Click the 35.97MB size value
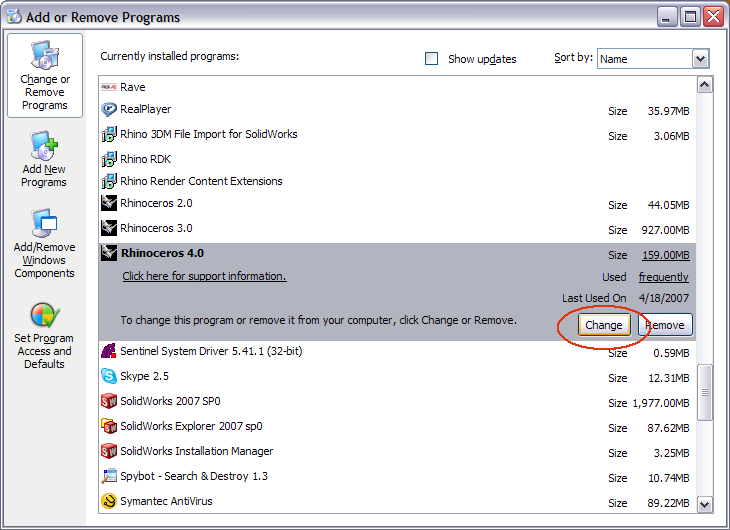This screenshot has height=530, width=730. (x=669, y=111)
